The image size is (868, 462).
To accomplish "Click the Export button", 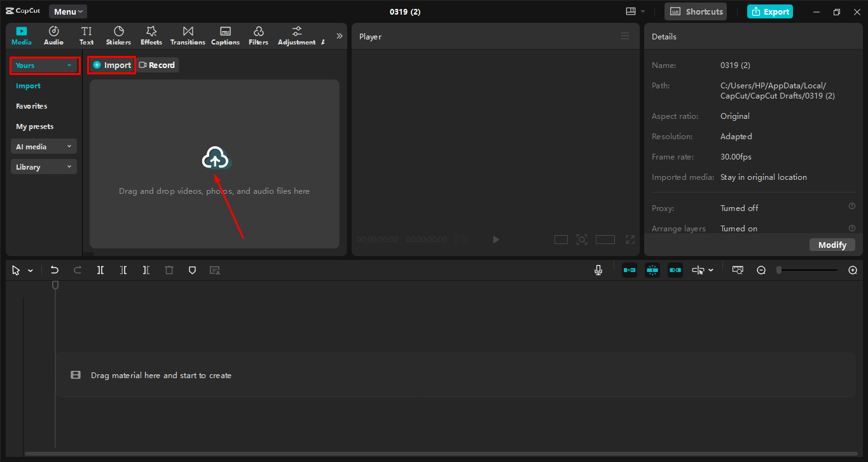I will click(x=770, y=11).
